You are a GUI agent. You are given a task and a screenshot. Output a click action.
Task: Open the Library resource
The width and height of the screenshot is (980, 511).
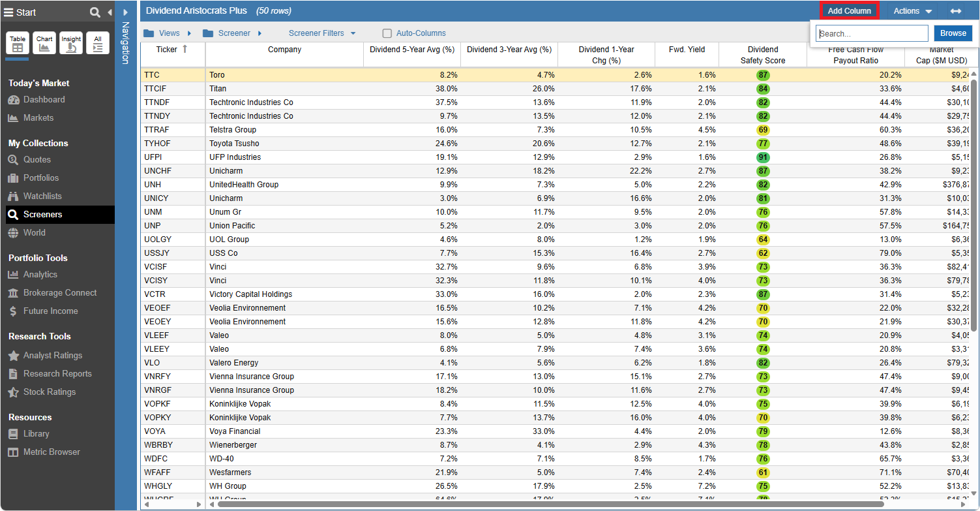coord(36,434)
